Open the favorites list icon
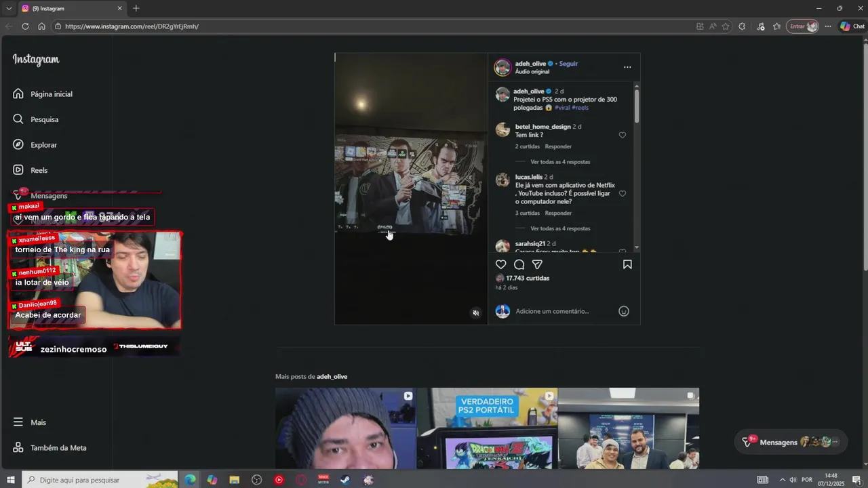Viewport: 868px width, 488px height. point(776,26)
